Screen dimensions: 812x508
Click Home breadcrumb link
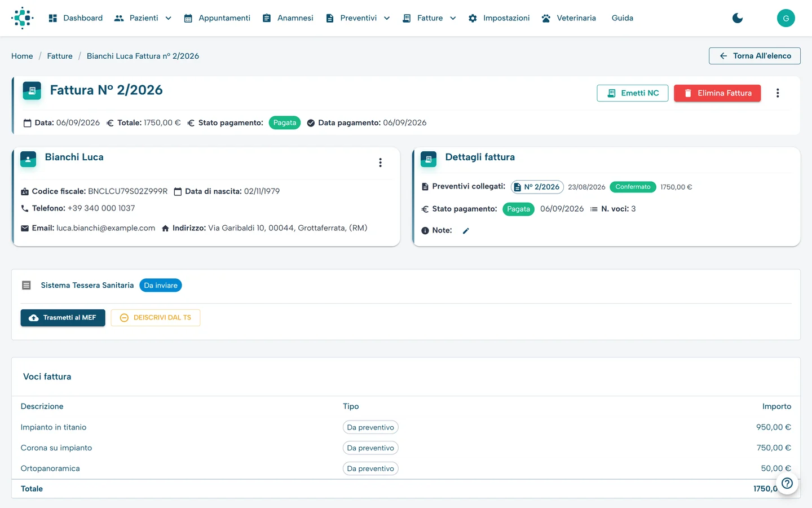click(x=22, y=56)
